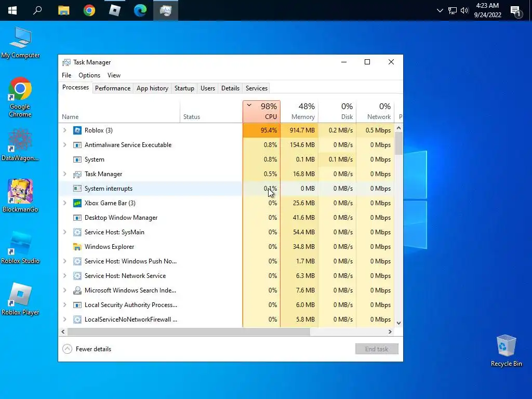Sort processes by the Memory column
532x399 pixels.
pyautogui.click(x=300, y=112)
